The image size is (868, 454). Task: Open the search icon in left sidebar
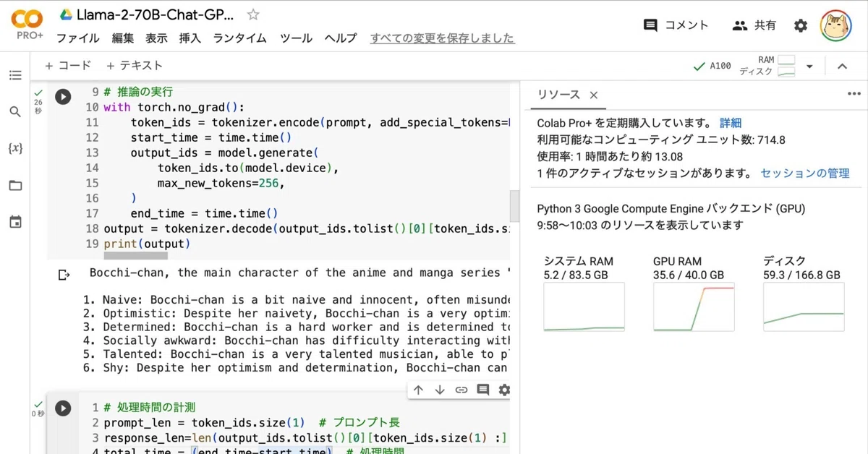pyautogui.click(x=15, y=112)
